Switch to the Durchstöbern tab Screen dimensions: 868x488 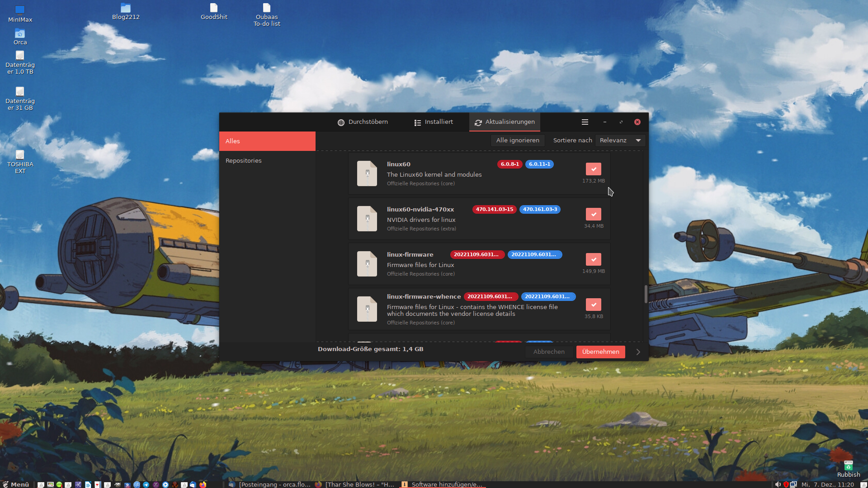pos(363,122)
